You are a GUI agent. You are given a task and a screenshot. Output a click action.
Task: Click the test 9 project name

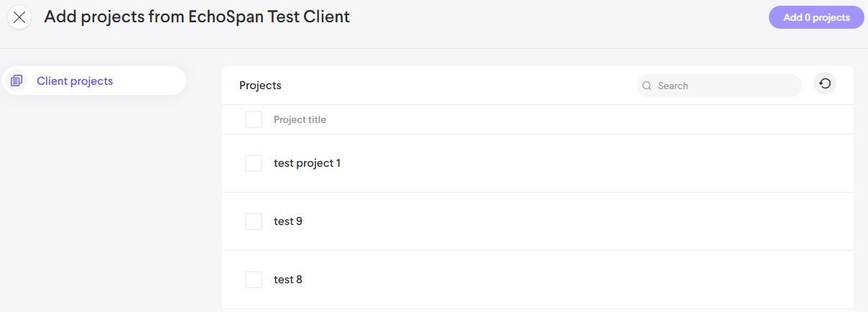[288, 221]
